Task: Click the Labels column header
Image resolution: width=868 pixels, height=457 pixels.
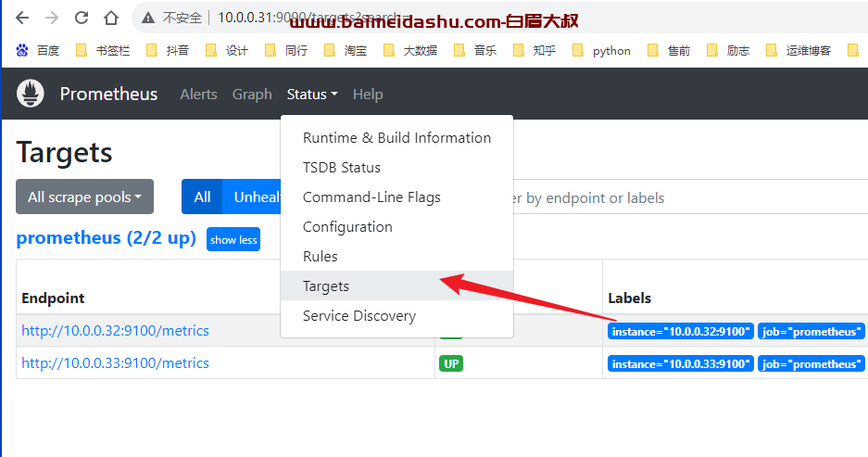Action: [629, 298]
